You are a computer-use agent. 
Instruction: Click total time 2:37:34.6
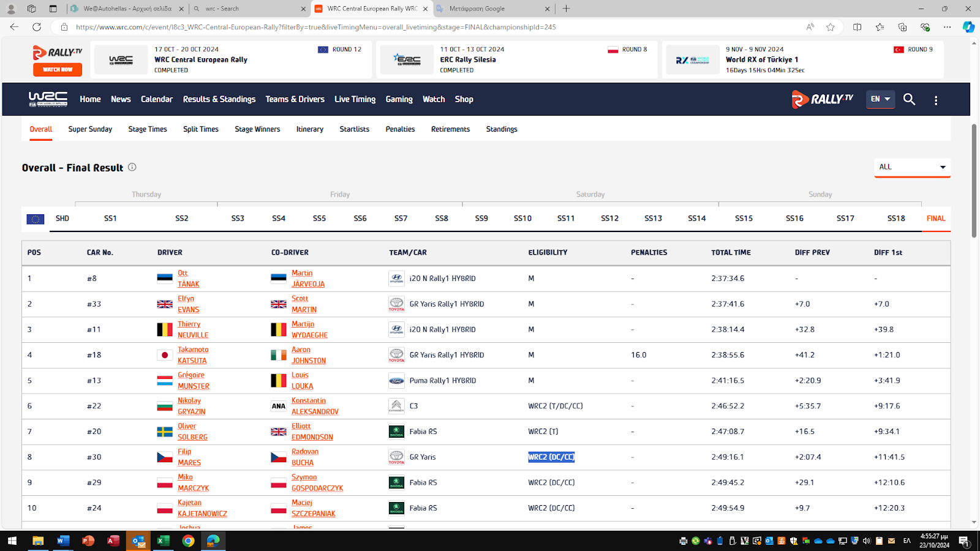pyautogui.click(x=728, y=279)
